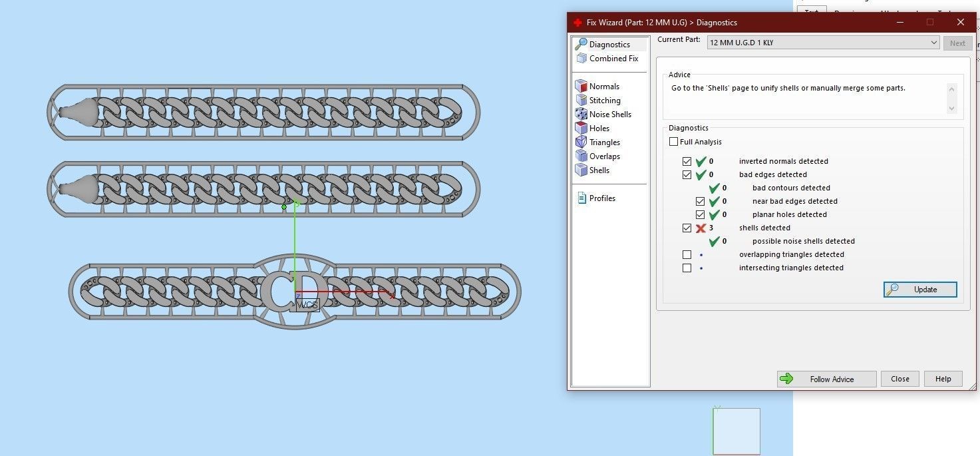Close the Fix Wizard window with X
Image resolution: width=980 pixels, height=456 pixels.
[x=961, y=23]
